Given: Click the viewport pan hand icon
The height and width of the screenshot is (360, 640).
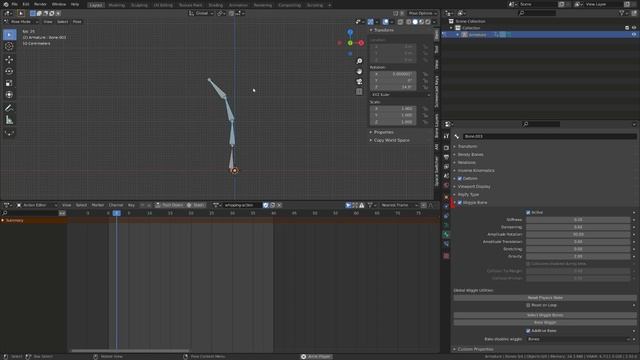Looking at the screenshot, I should [x=359, y=71].
